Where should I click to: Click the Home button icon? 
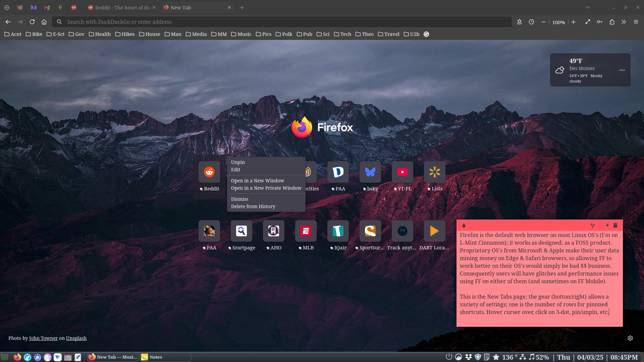point(44,22)
